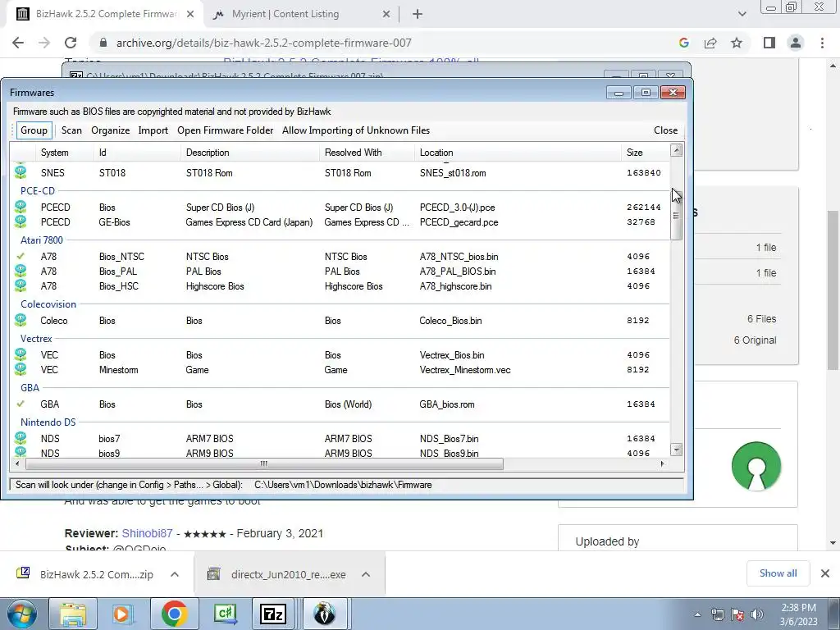The height and width of the screenshot is (630, 840).
Task: Close the Myrient Content Listing tab
Action: point(386,15)
